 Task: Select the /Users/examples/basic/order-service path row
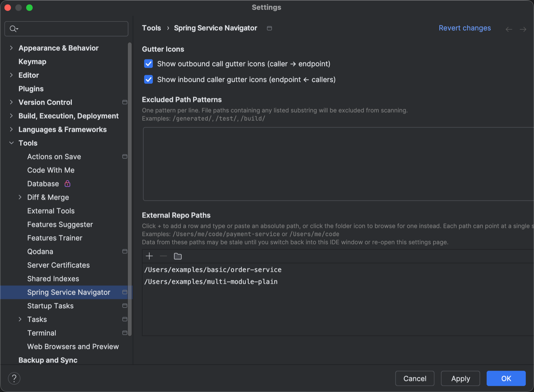pos(338,270)
